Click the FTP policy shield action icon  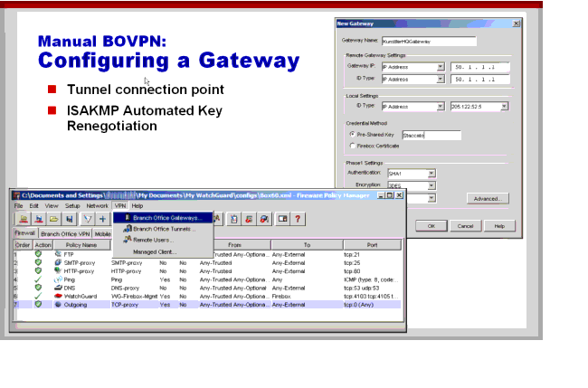point(38,255)
